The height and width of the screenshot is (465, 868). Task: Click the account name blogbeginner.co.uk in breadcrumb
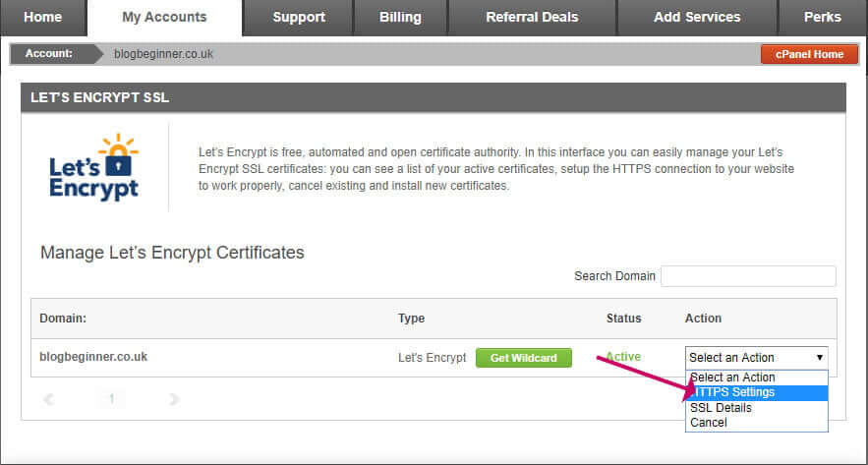pos(163,54)
